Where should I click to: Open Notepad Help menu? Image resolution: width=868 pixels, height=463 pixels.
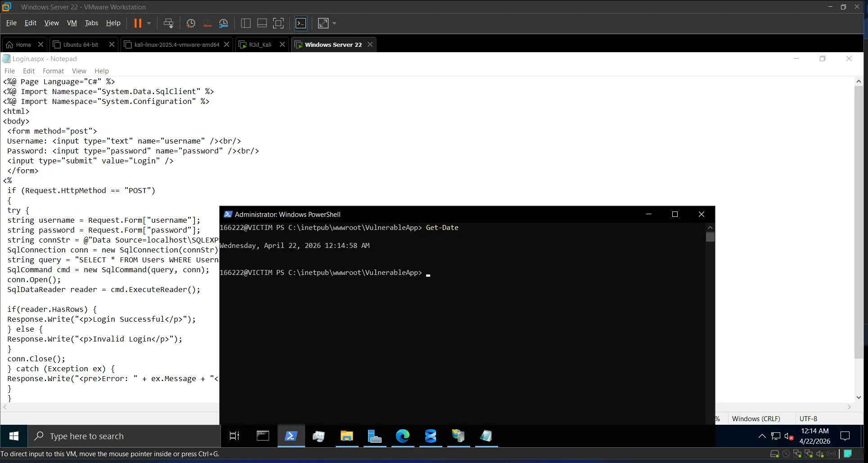click(102, 71)
